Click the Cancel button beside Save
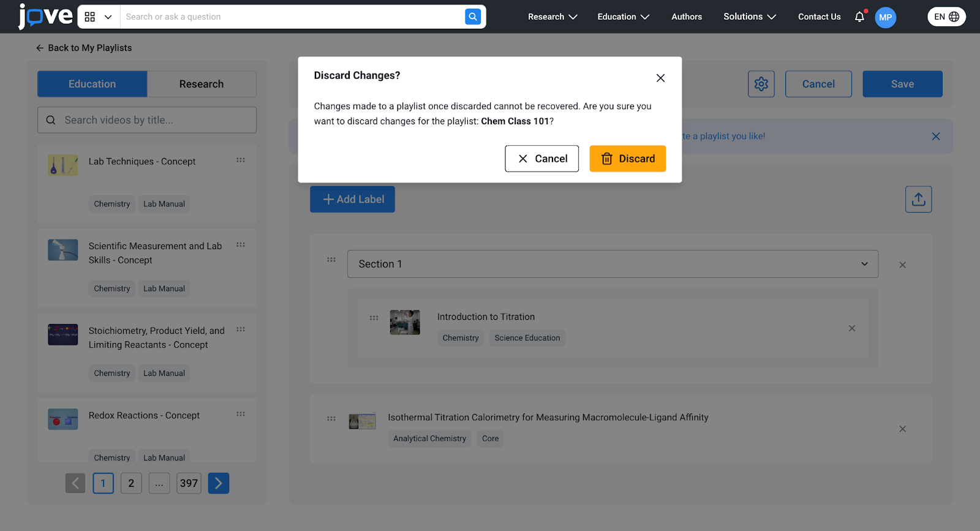Viewport: 980px width, 531px height. (818, 84)
